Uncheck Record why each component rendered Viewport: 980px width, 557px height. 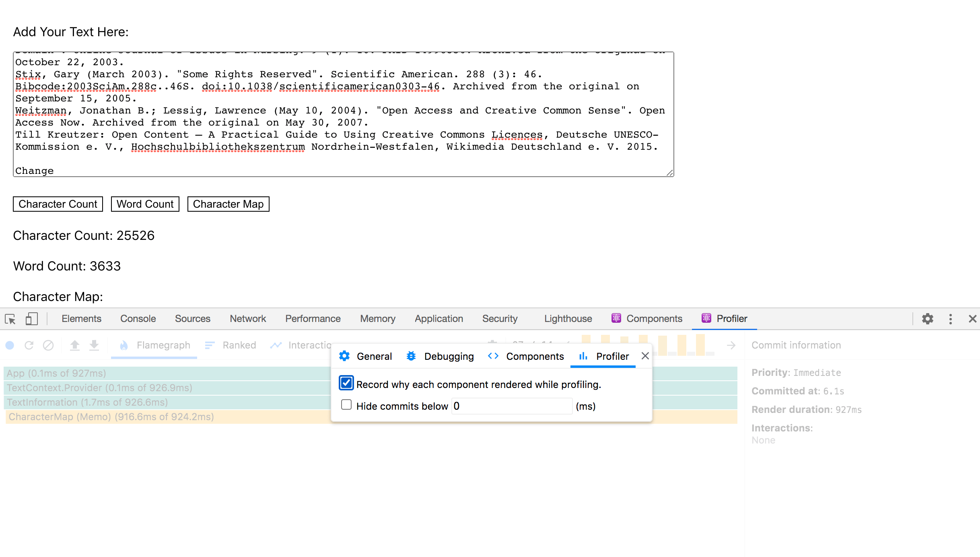(x=346, y=383)
